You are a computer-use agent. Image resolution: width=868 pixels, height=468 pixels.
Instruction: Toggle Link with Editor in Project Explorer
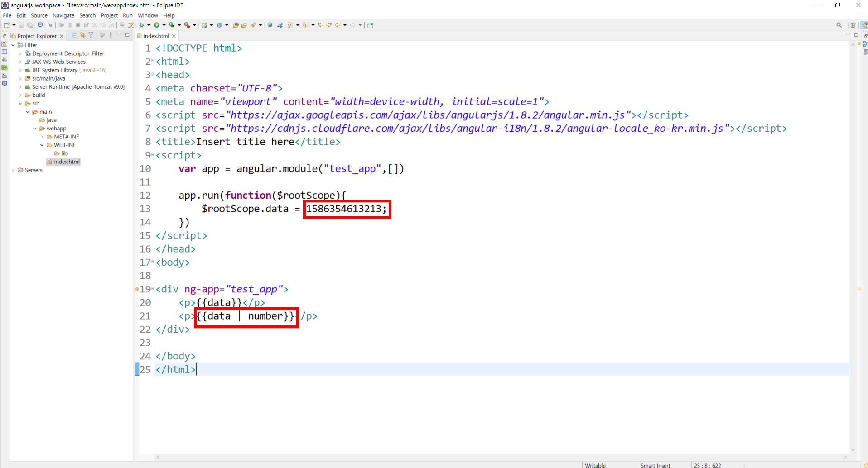click(x=82, y=35)
